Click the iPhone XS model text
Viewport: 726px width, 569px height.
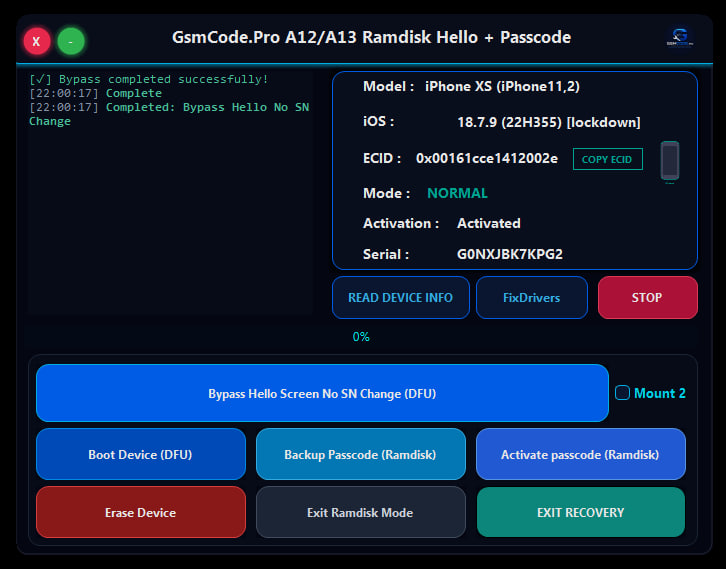coord(502,87)
